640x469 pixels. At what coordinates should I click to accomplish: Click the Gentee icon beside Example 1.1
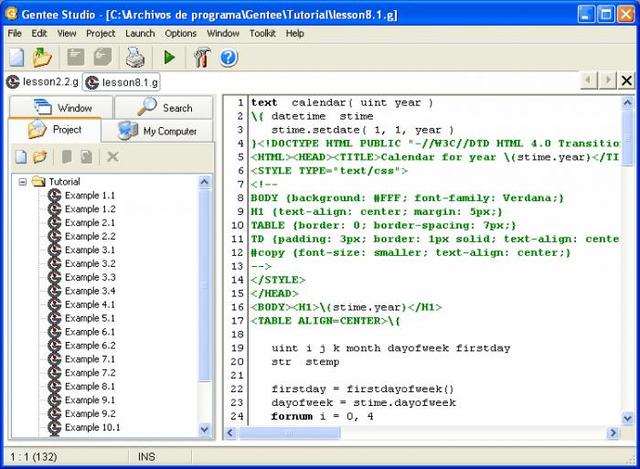(x=54, y=196)
